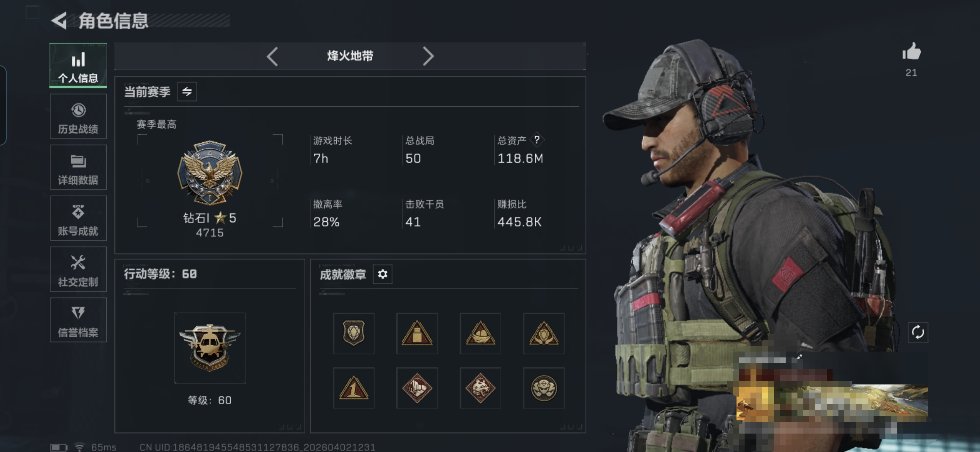Switch to previous mode with left chevron
Viewport: 980px width, 452px height.
click(272, 56)
